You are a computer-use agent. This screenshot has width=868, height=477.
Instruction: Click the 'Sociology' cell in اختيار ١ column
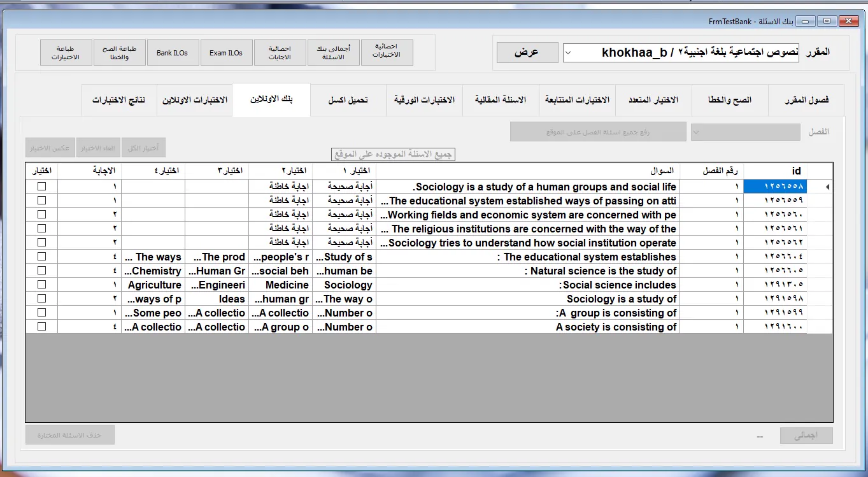click(x=345, y=285)
